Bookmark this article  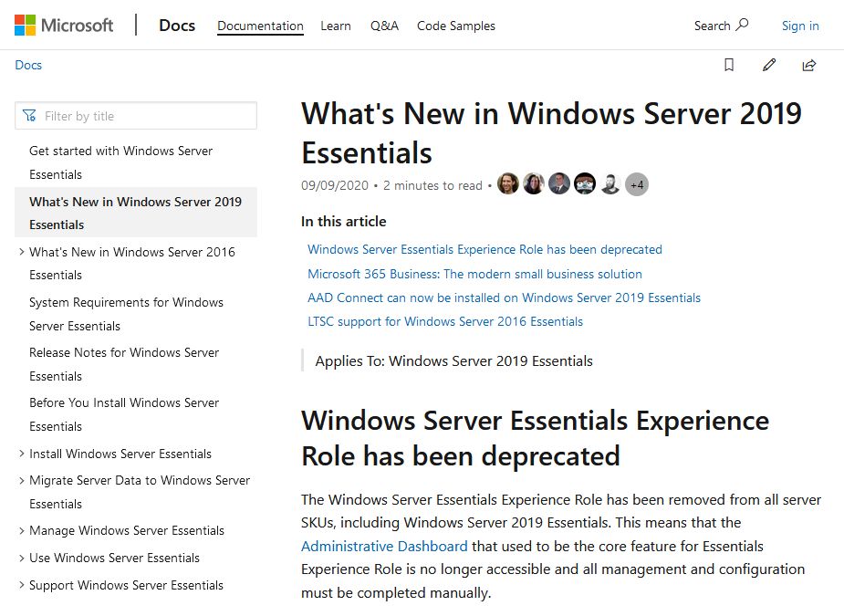coord(729,65)
